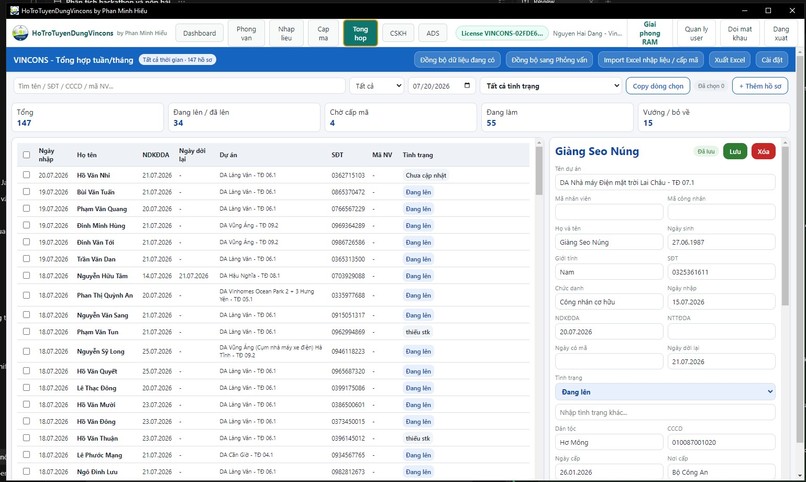
Task: Check the box for Đinh Văn Tới
Action: coord(26,242)
